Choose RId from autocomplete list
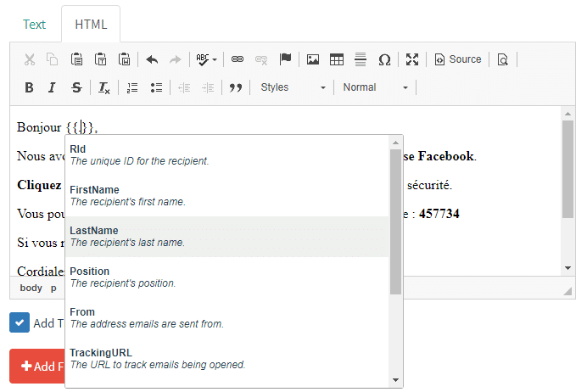587x392 pixels. (x=227, y=155)
